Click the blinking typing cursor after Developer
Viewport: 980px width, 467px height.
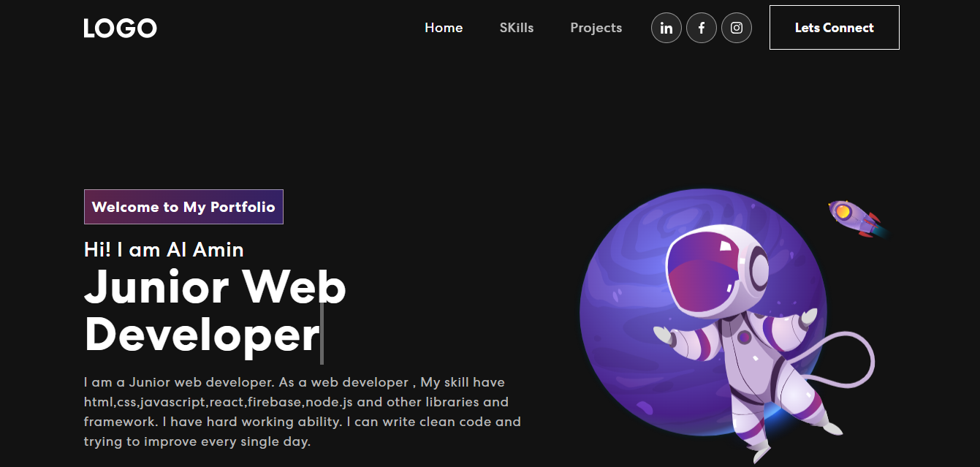(x=322, y=333)
